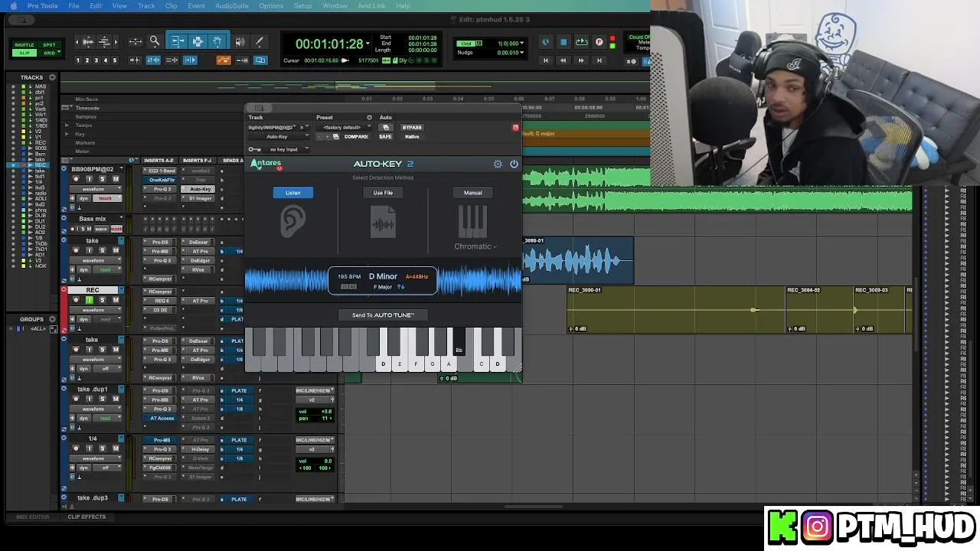
Task: Open the Clip menu
Action: click(x=171, y=5)
